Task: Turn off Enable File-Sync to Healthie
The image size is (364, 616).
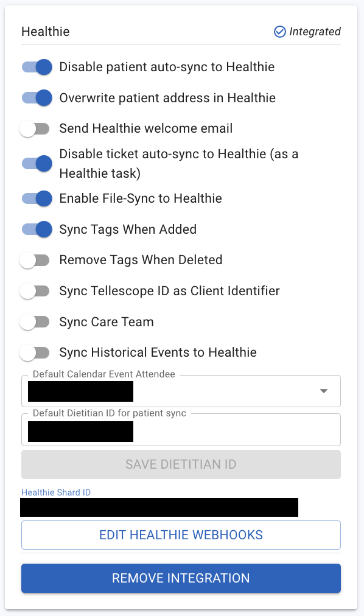Action: tap(37, 198)
